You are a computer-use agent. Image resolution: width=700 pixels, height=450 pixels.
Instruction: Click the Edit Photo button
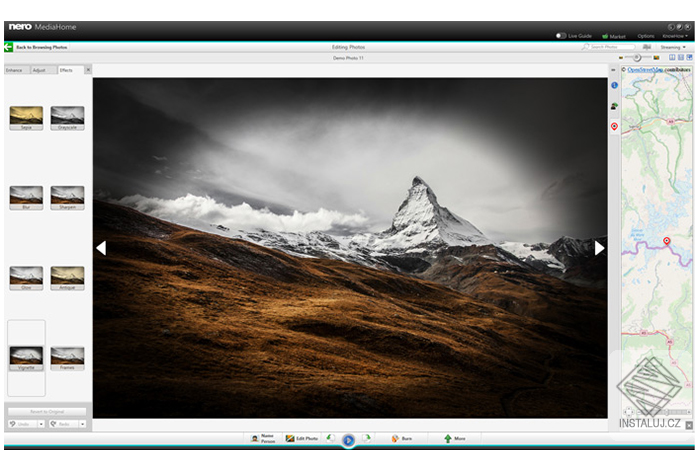click(302, 438)
